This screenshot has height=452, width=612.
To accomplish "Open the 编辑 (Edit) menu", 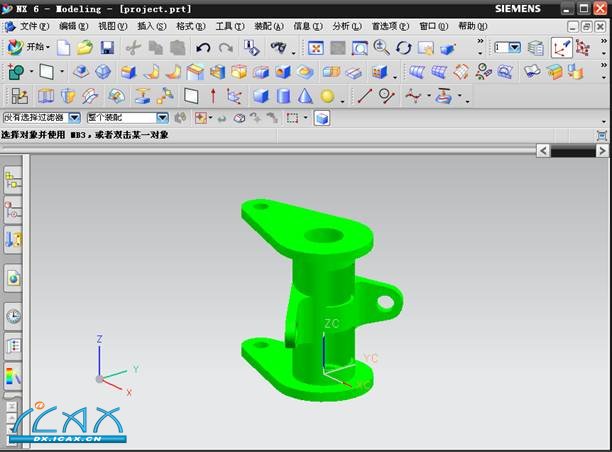I will click(73, 26).
